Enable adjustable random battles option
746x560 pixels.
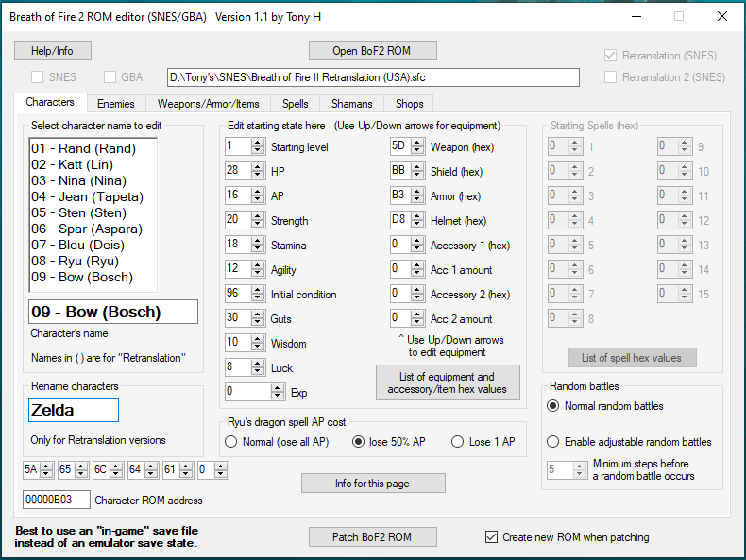pyautogui.click(x=552, y=442)
